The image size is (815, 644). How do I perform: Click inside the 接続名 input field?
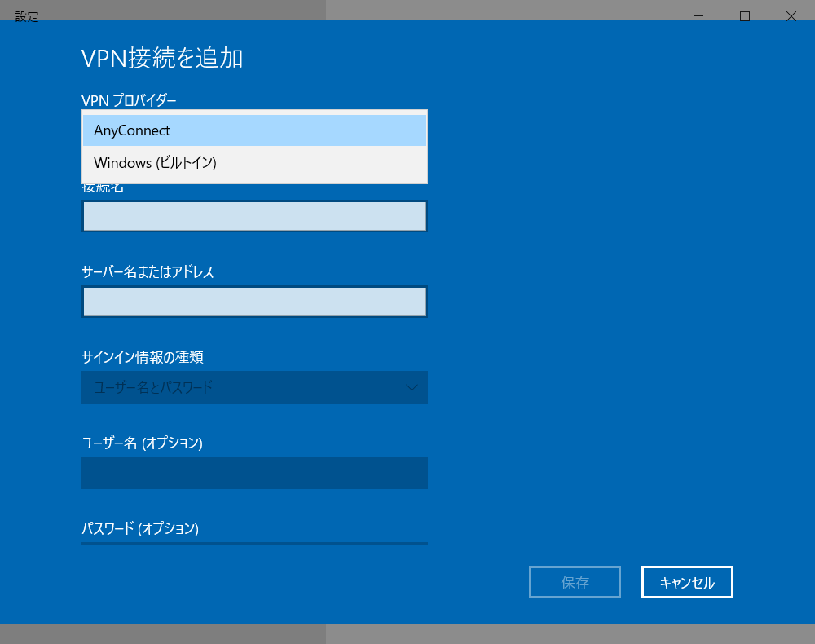(254, 216)
